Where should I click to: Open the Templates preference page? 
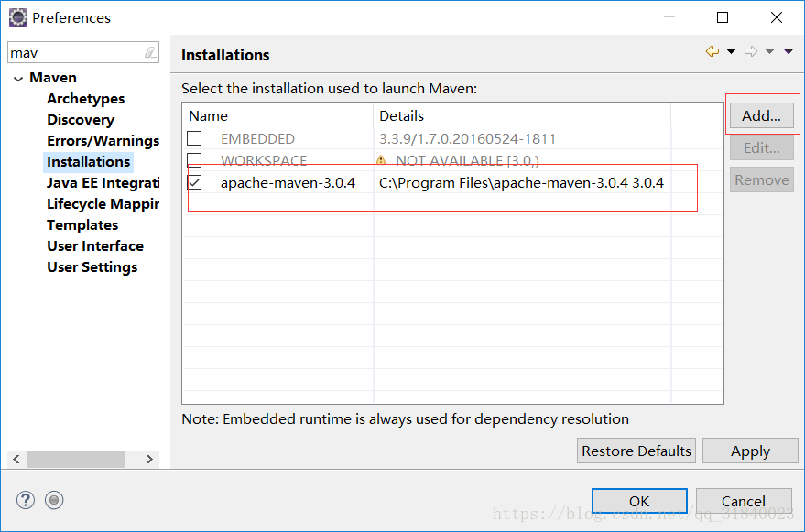pyautogui.click(x=82, y=225)
